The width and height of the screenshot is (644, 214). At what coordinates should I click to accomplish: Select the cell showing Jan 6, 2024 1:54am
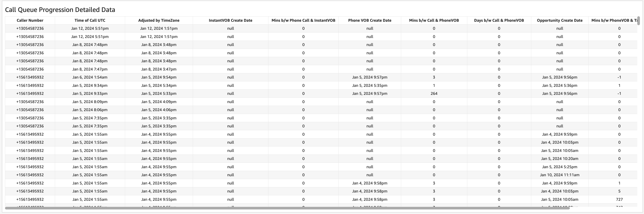(90, 77)
